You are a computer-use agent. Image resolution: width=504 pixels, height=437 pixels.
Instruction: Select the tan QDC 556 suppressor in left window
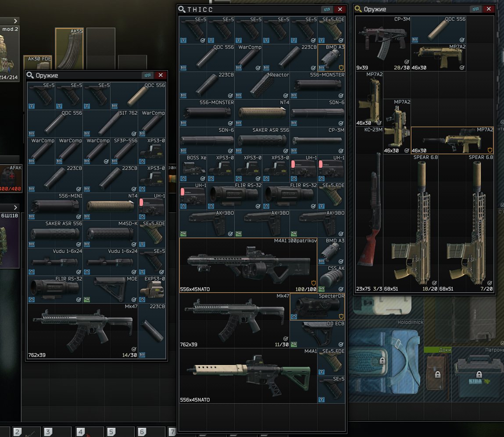pyautogui.click(x=138, y=96)
